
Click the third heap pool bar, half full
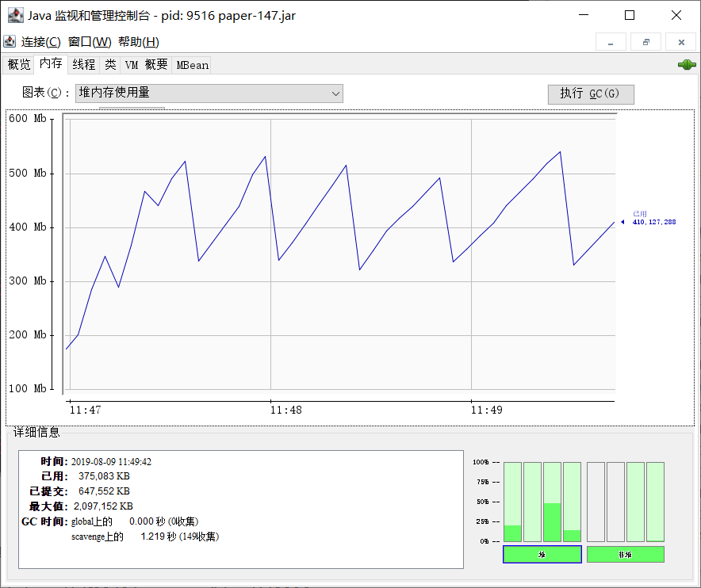pyautogui.click(x=552, y=502)
